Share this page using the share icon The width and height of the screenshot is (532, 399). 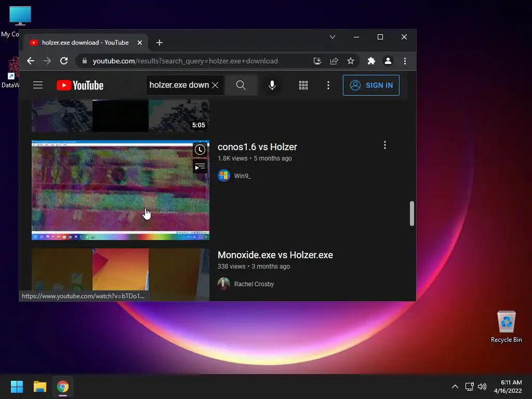click(334, 61)
